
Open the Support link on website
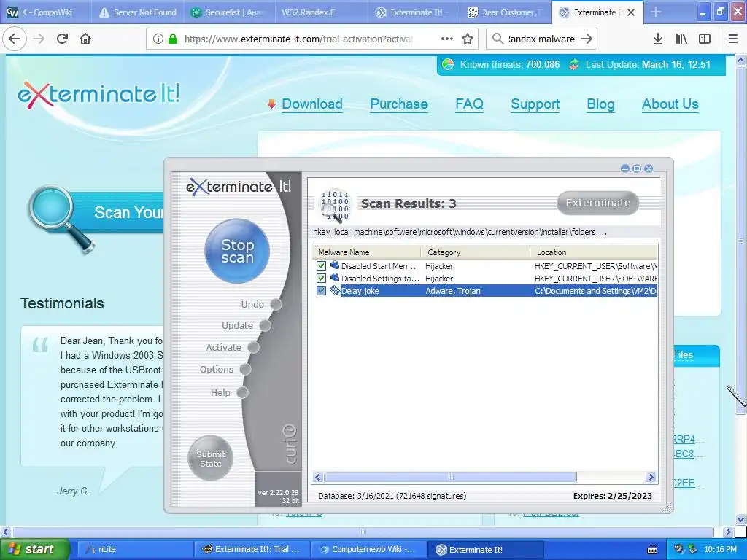point(535,104)
